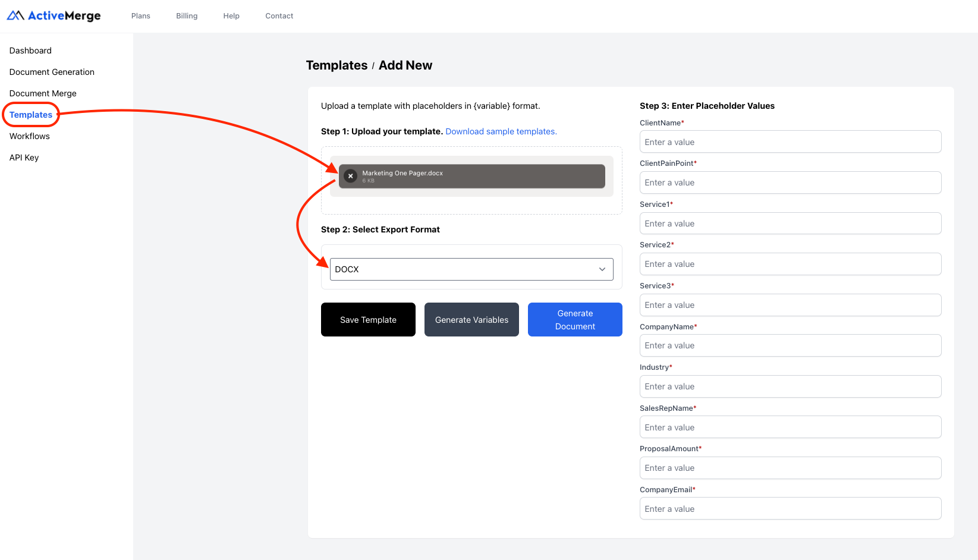This screenshot has width=978, height=560.
Task: Navigate to the Dashboard sidebar entry
Action: (30, 51)
